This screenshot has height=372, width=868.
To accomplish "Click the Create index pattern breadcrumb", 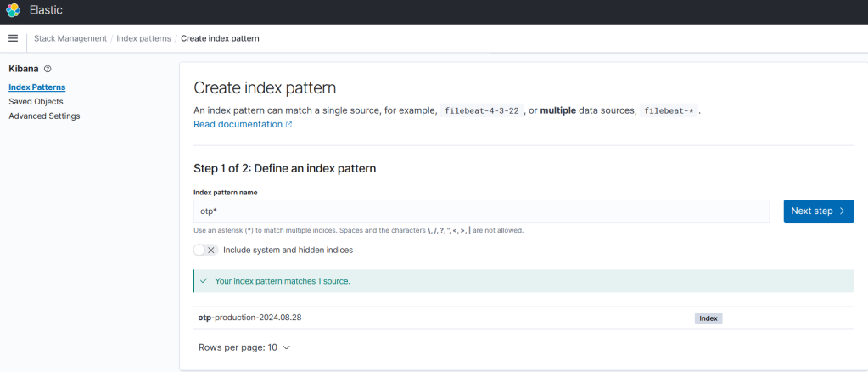I will (220, 38).
